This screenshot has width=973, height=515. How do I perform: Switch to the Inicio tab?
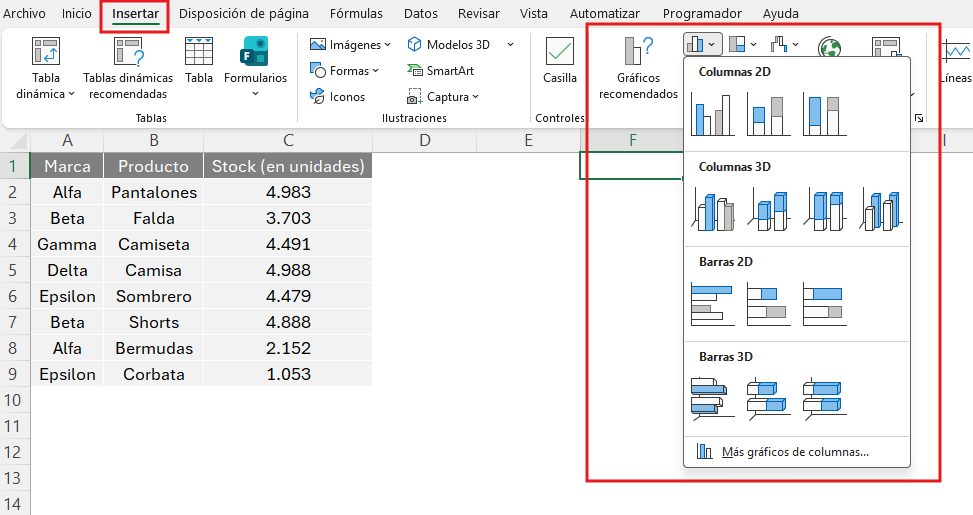tap(76, 13)
